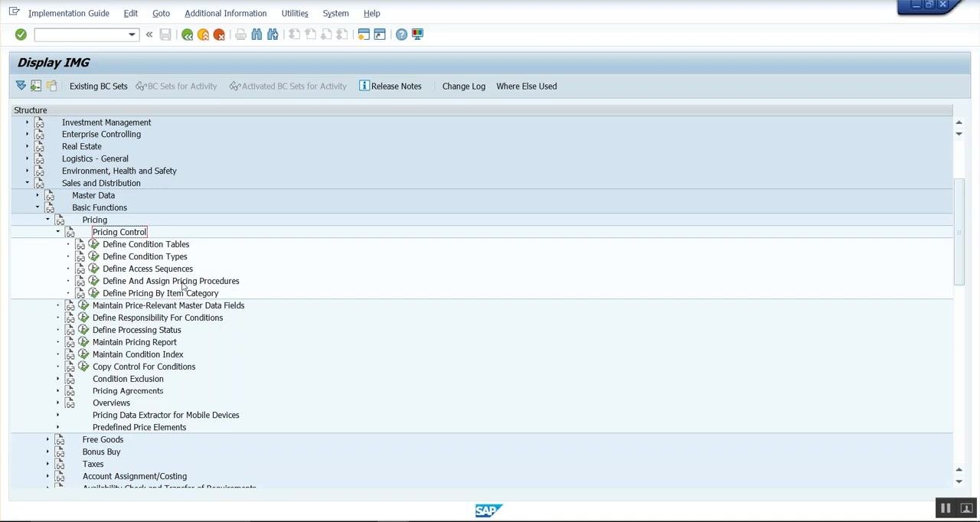This screenshot has height=522, width=980.
Task: Execute Define Condition Types activity clock icon
Action: (x=93, y=256)
